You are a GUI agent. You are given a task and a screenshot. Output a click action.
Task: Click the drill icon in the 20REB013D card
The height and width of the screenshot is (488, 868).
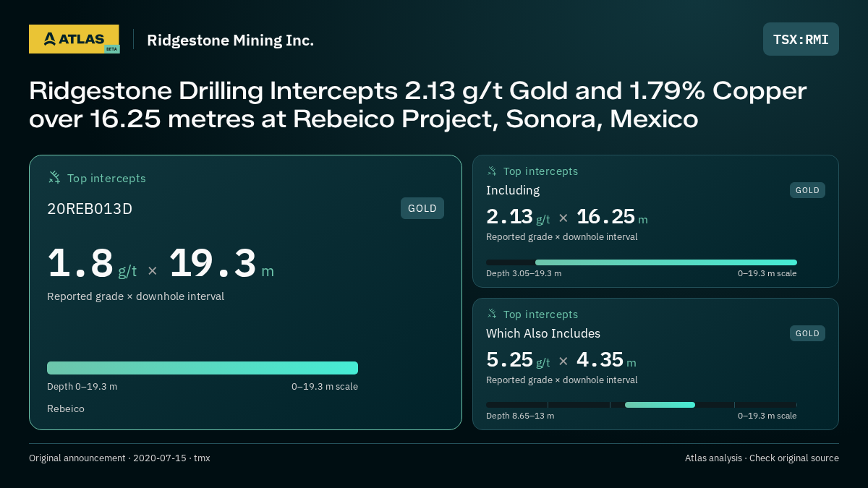click(54, 177)
